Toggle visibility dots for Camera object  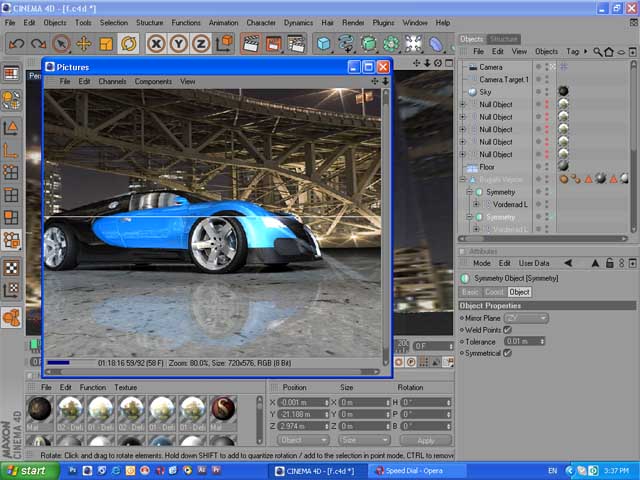(x=547, y=67)
